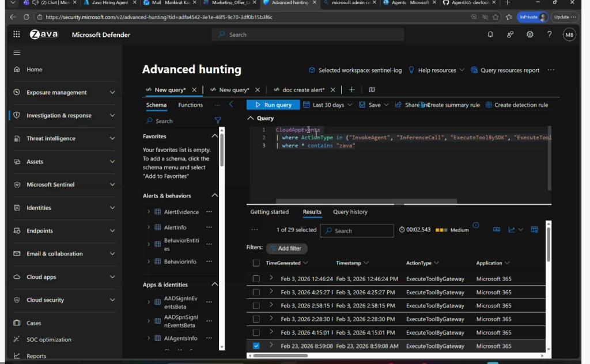Click the schema filter funnel icon
590x364 pixels.
click(x=218, y=121)
